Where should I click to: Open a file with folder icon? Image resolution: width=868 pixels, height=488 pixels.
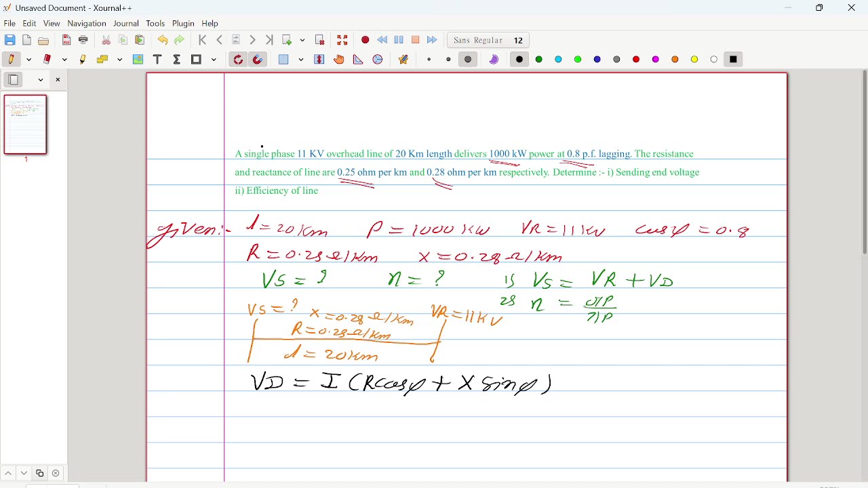click(44, 41)
